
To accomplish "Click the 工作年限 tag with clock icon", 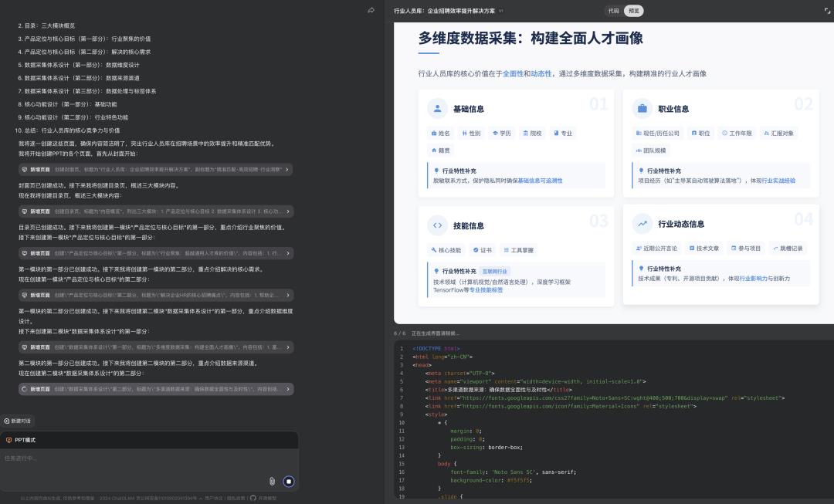I will (737, 134).
